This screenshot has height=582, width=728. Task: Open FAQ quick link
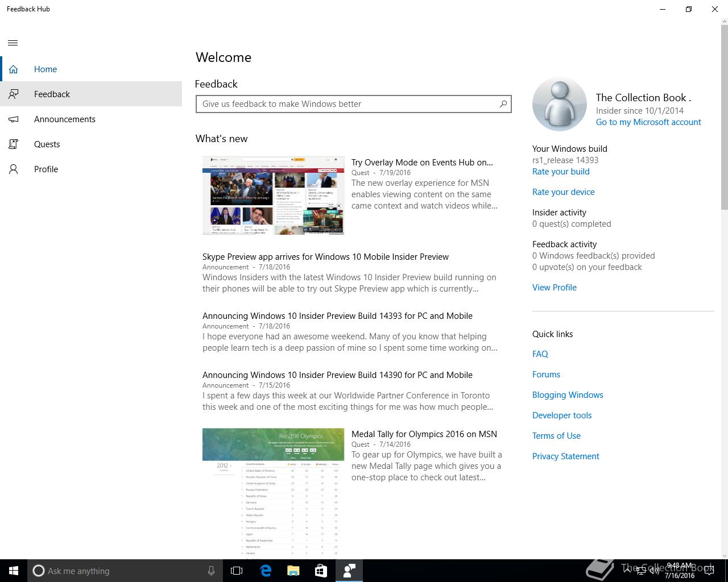(x=540, y=354)
